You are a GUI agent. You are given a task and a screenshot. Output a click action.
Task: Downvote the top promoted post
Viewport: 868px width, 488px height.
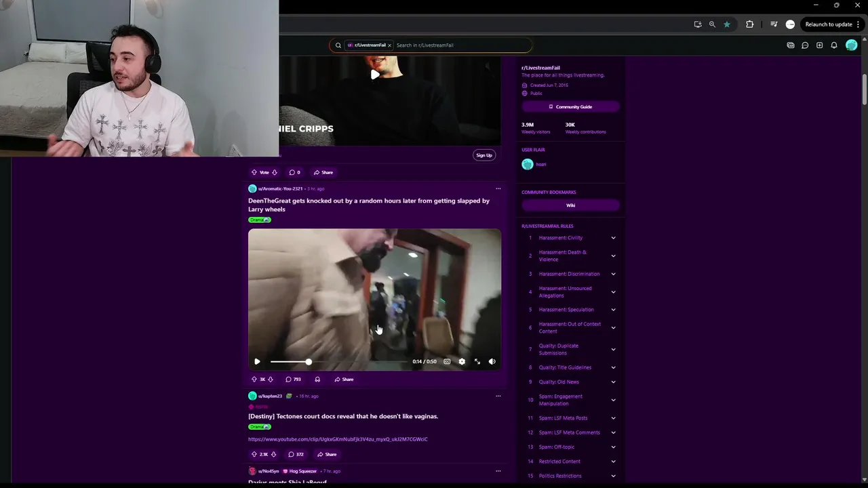coord(274,172)
